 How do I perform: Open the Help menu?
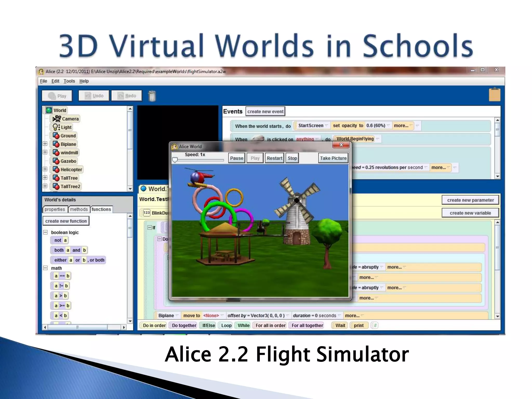(x=84, y=81)
